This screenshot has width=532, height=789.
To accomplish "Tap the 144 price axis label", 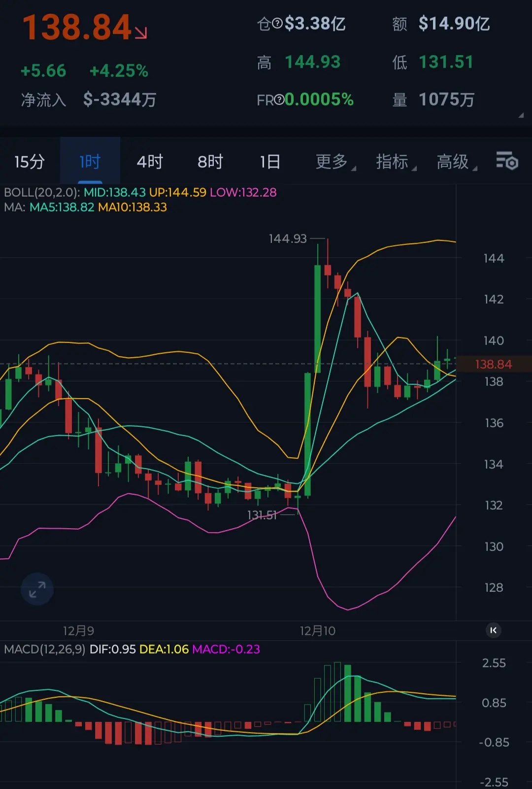I will pos(494,258).
